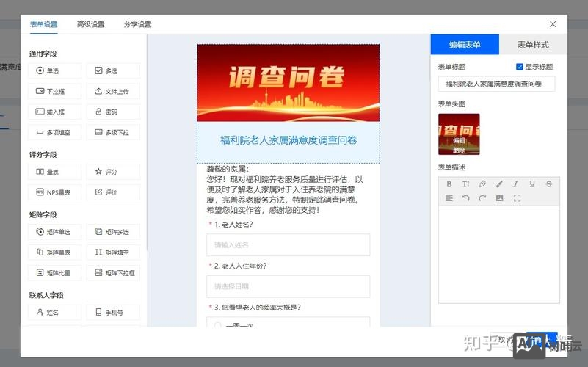The height and width of the screenshot is (367, 588).
Task: Add a 多项填空 multi-blank field
Action: coord(55,132)
